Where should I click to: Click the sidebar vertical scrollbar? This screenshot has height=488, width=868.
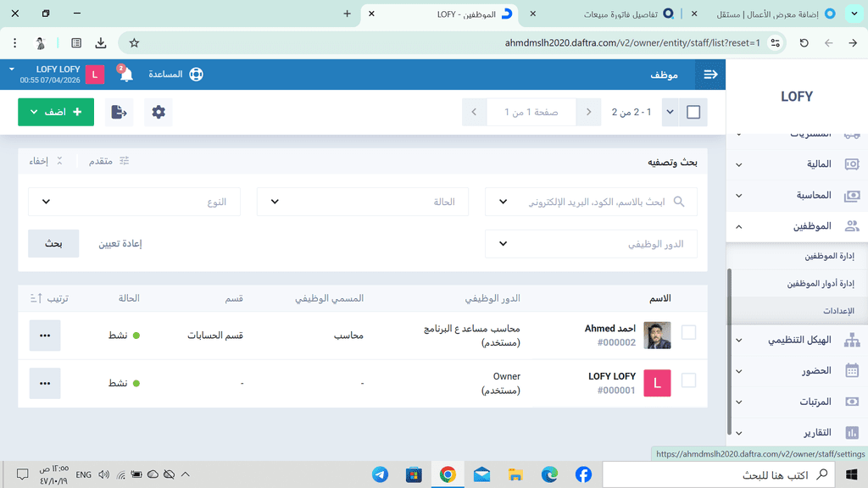[x=729, y=352]
